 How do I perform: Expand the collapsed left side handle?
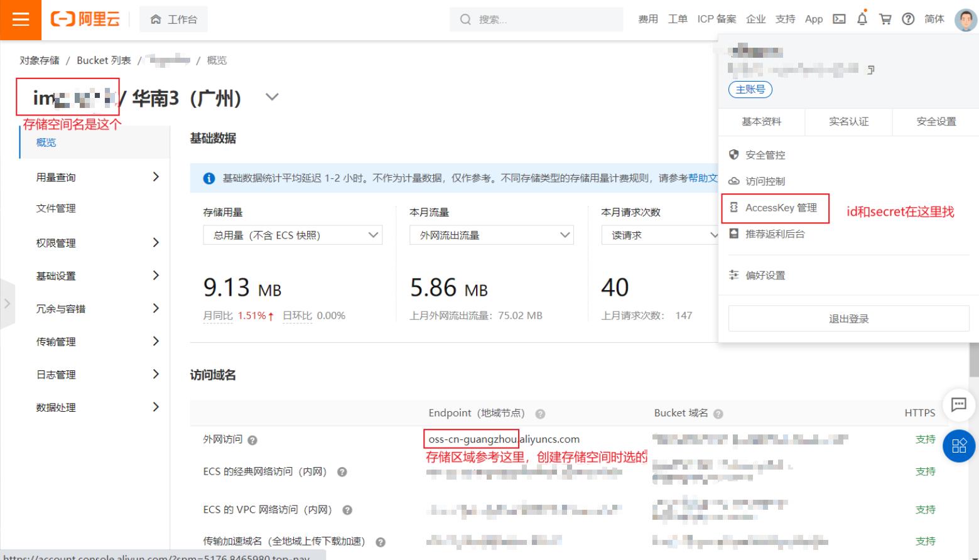point(8,304)
